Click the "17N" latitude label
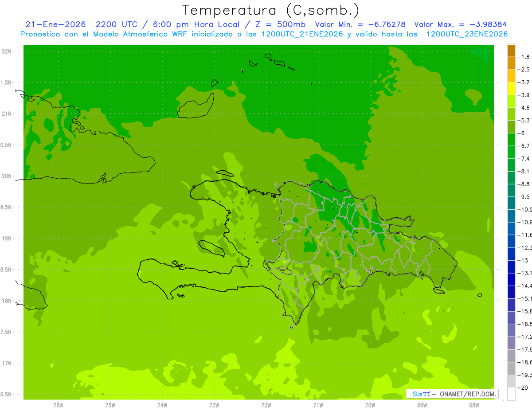The width and height of the screenshot is (532, 411). pyautogui.click(x=7, y=363)
